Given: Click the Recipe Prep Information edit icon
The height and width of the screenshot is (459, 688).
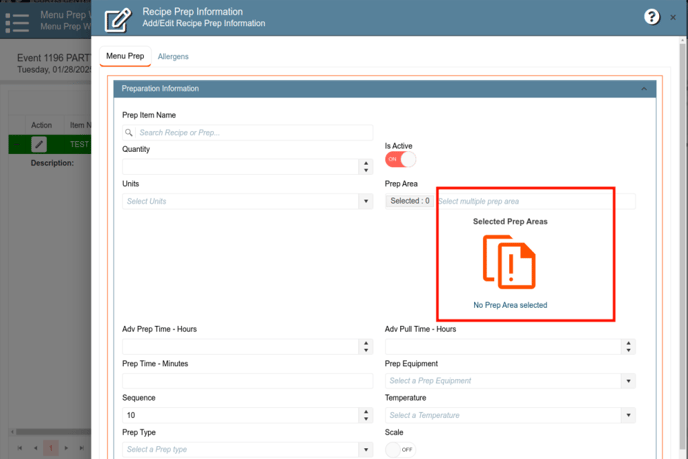Looking at the screenshot, I should point(118,18).
